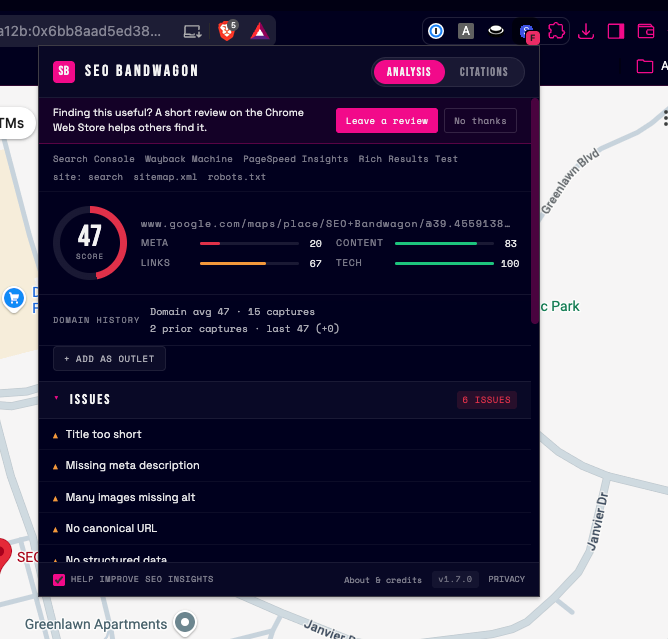Open the robots.txt link

(x=237, y=177)
